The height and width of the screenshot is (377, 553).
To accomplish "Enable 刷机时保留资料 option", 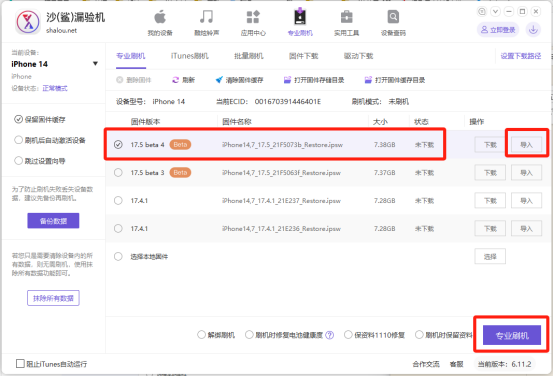I will click(x=419, y=335).
